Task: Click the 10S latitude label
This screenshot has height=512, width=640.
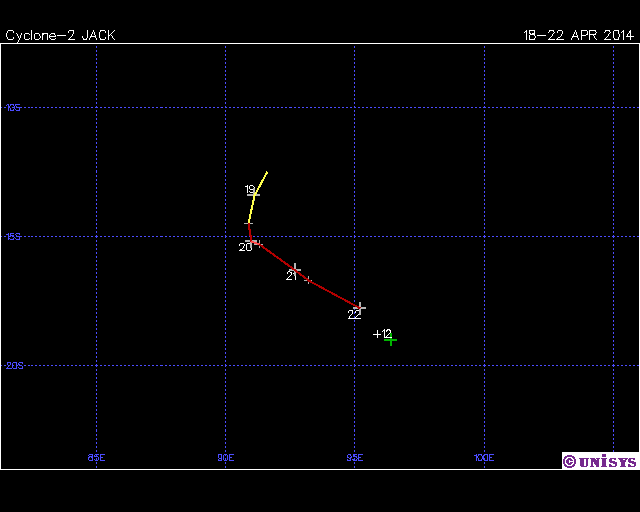Action: click(14, 107)
